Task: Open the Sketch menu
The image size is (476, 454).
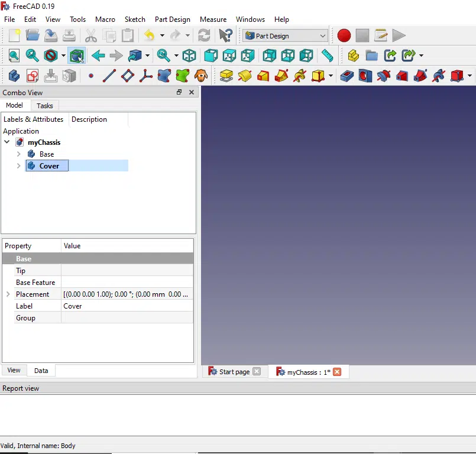Action: coord(135,20)
